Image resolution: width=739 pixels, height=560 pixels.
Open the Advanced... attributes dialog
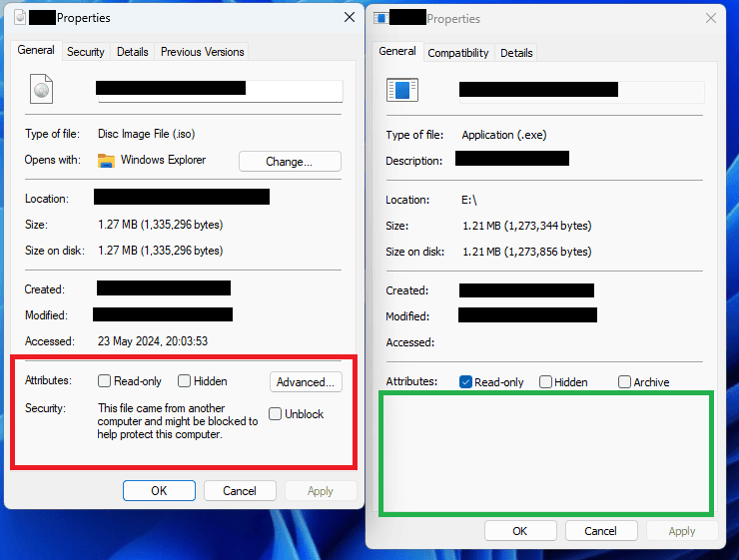click(x=306, y=382)
